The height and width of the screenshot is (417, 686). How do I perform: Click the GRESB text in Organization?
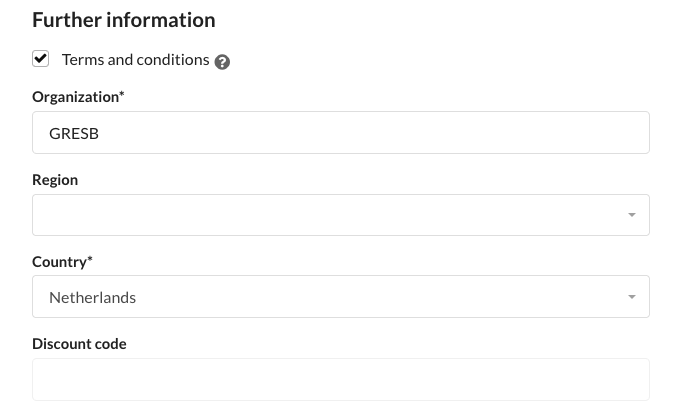74,133
